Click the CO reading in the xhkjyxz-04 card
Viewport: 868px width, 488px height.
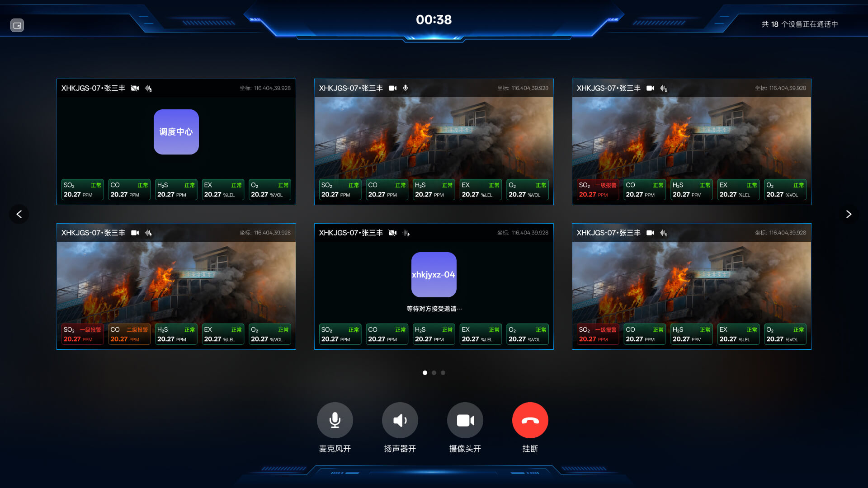pyautogui.click(x=387, y=334)
